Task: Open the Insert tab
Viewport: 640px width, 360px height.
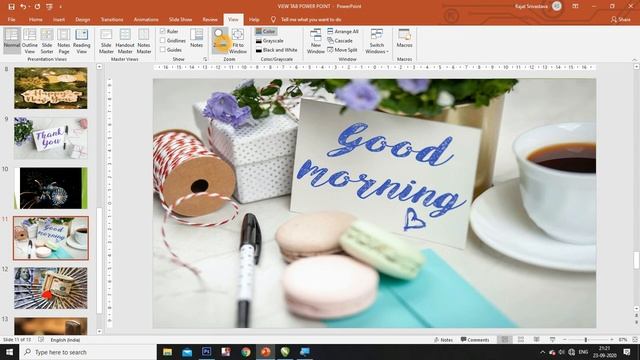Action: pyautogui.click(x=59, y=19)
